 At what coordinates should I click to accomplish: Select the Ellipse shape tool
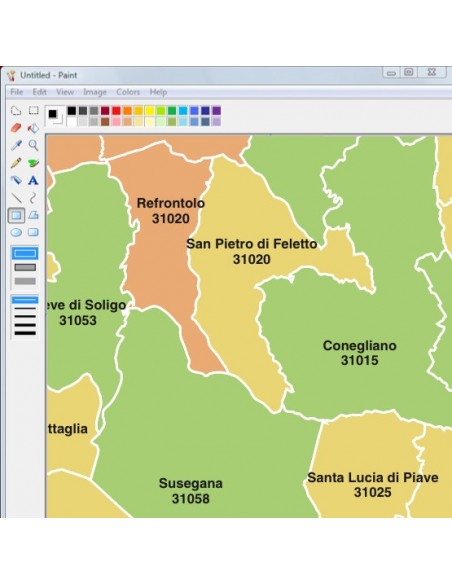[16, 232]
